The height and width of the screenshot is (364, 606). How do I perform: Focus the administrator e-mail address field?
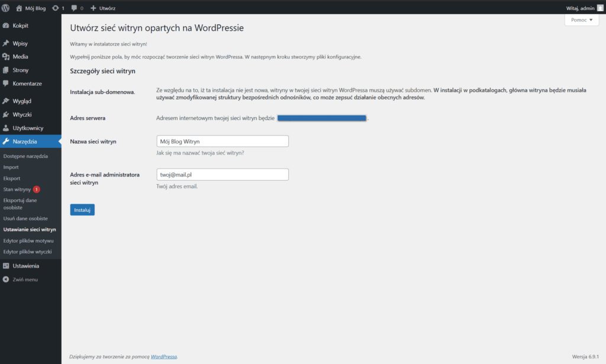221,175
